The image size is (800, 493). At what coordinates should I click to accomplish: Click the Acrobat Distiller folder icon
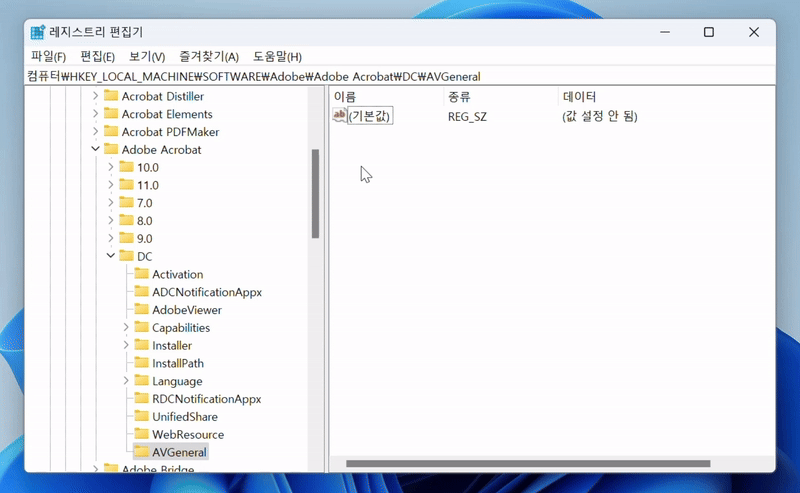[x=111, y=95]
